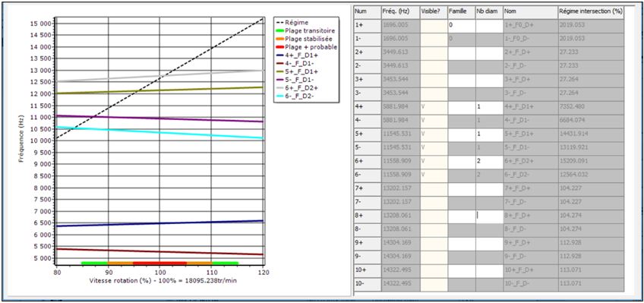Select row header 2- in the table
Viewport: 644px width, 303px height.
point(367,65)
